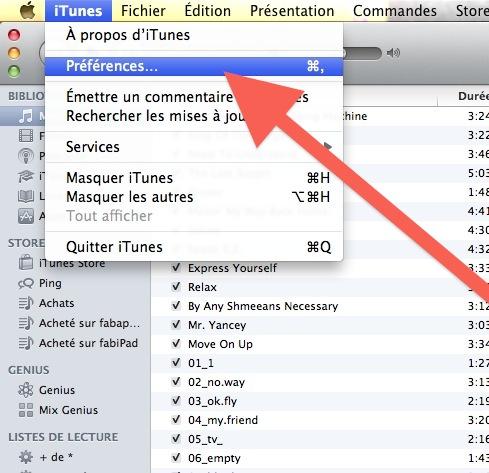Zoom the iTunes window green button
The width and height of the screenshot is (489, 473).
14,71
